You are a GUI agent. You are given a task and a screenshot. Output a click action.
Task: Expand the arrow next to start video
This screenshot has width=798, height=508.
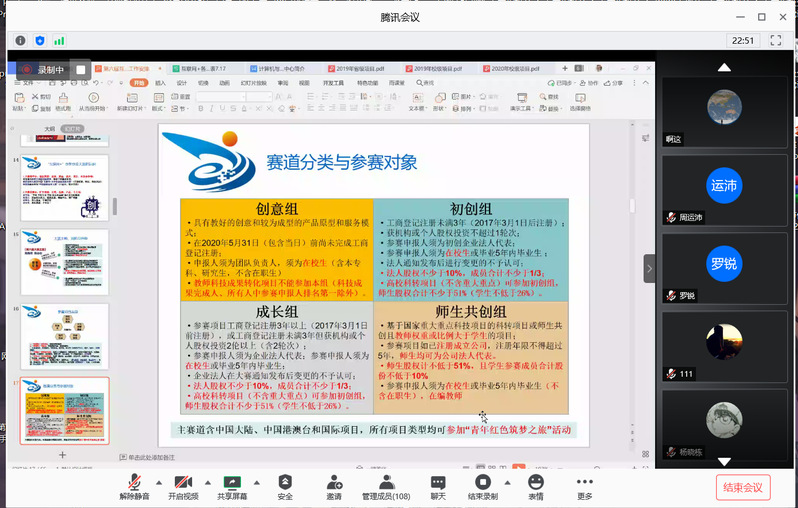click(x=205, y=478)
